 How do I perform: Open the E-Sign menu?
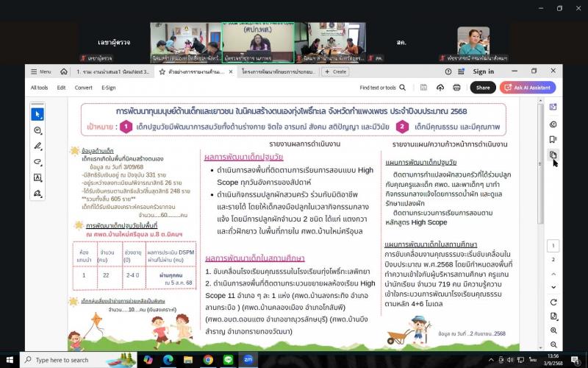[108, 88]
